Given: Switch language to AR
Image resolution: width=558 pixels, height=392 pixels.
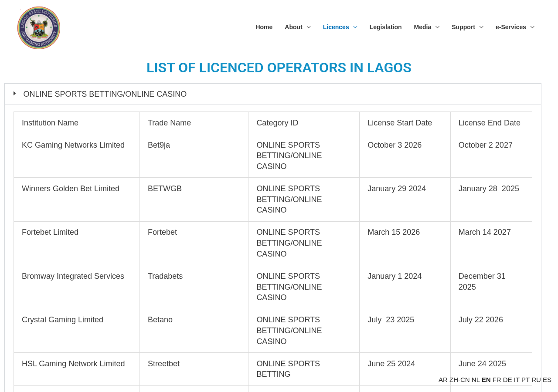Looking at the screenshot, I should pyautogui.click(x=443, y=380).
